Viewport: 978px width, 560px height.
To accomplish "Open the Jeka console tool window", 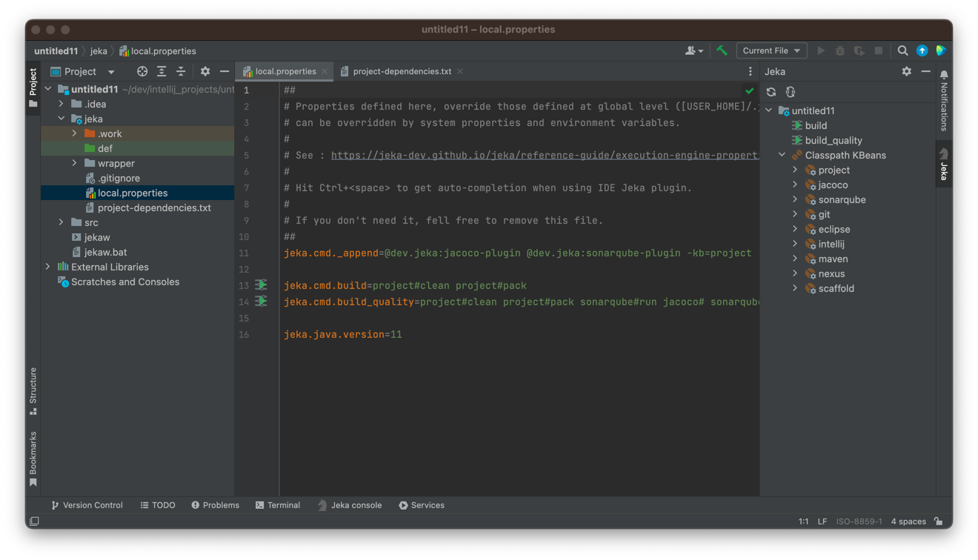I will [350, 505].
